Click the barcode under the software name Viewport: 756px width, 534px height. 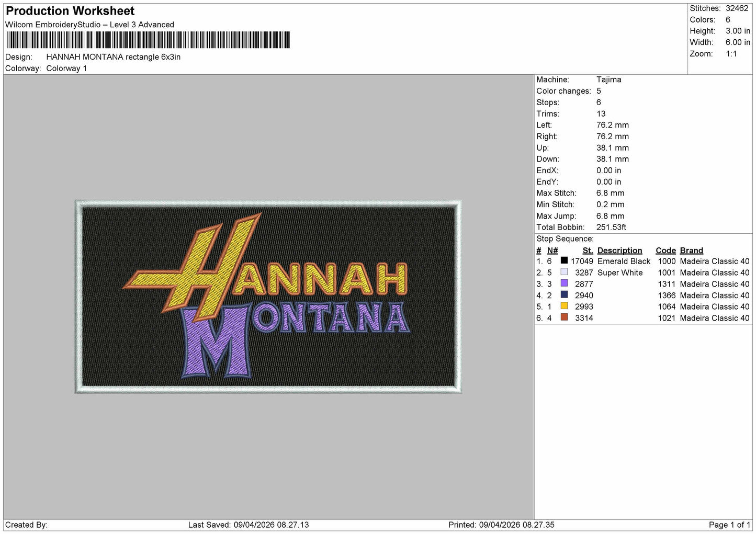click(148, 40)
